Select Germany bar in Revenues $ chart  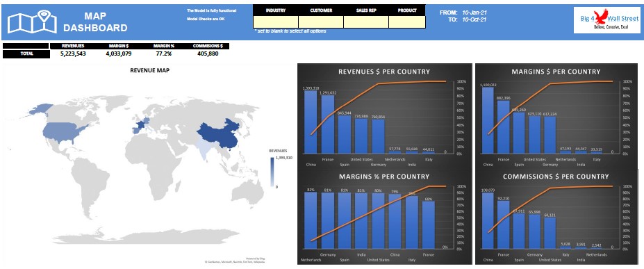click(x=378, y=136)
